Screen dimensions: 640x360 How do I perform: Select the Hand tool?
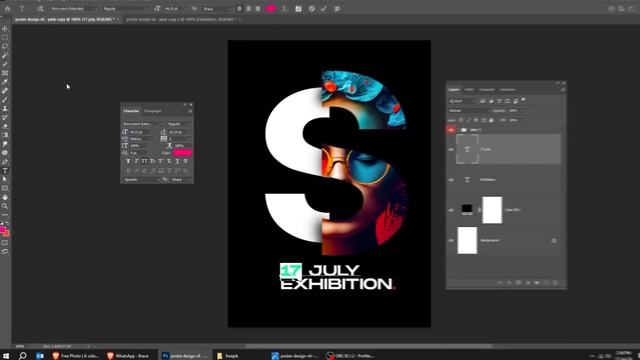pyautogui.click(x=5, y=197)
